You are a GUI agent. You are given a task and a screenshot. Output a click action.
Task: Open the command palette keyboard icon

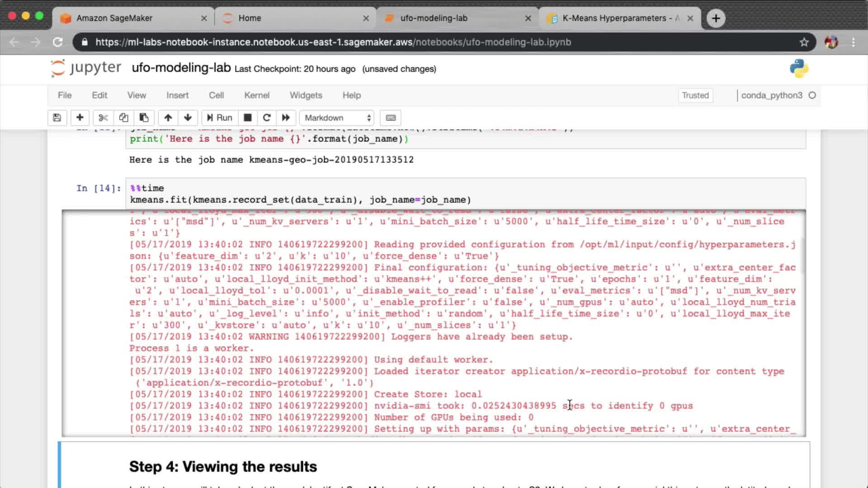click(391, 118)
